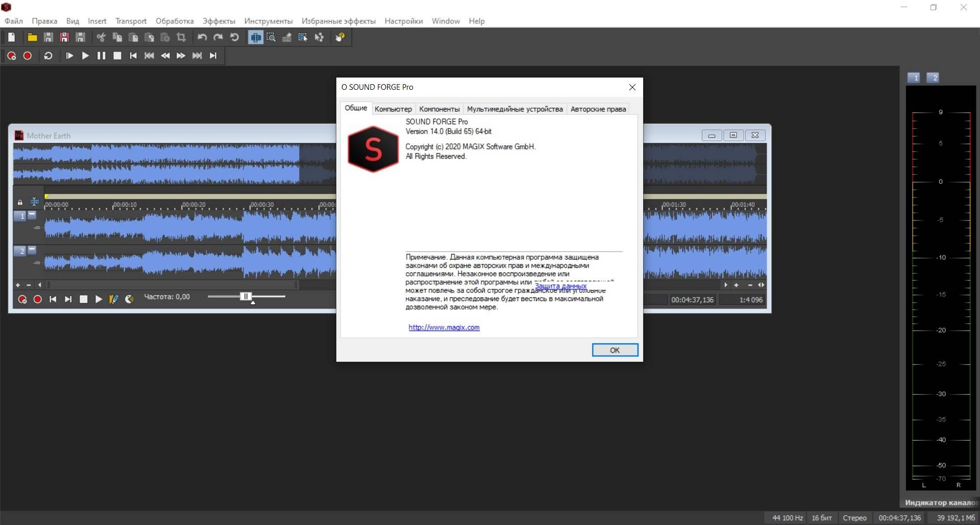The image size is (980, 525).
Task: Open a file with the yellow folder icon
Action: [32, 37]
